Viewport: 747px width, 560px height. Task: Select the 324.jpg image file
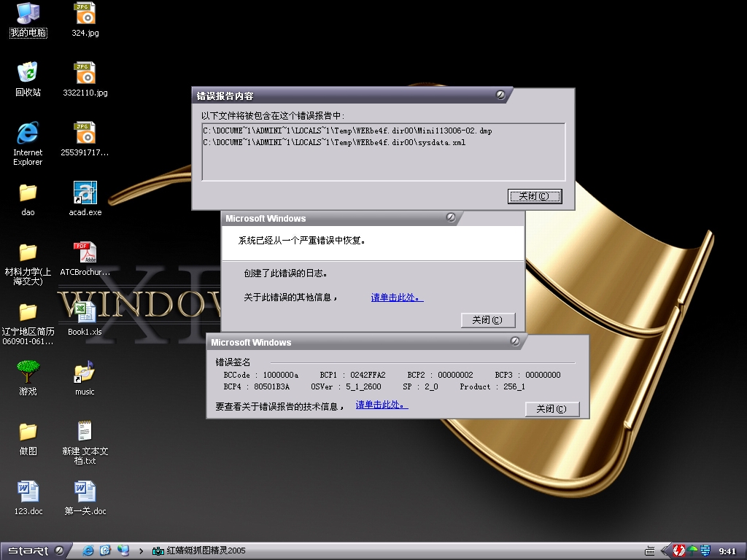(x=85, y=14)
